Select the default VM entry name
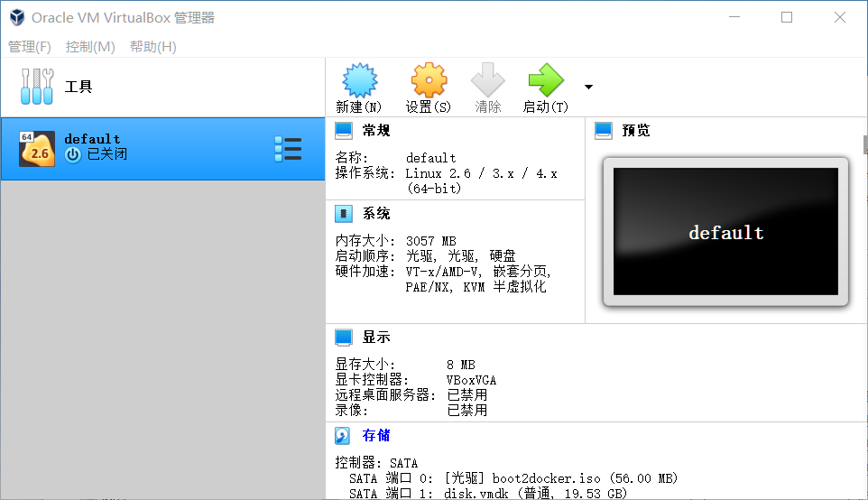 [x=92, y=139]
